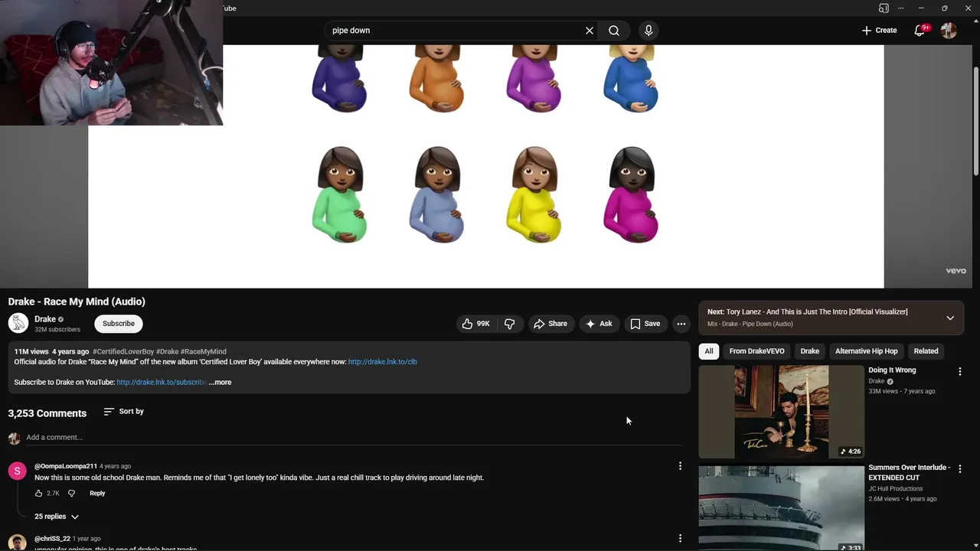Click the #CertifiedLoverBoy hashtag

click(x=123, y=352)
